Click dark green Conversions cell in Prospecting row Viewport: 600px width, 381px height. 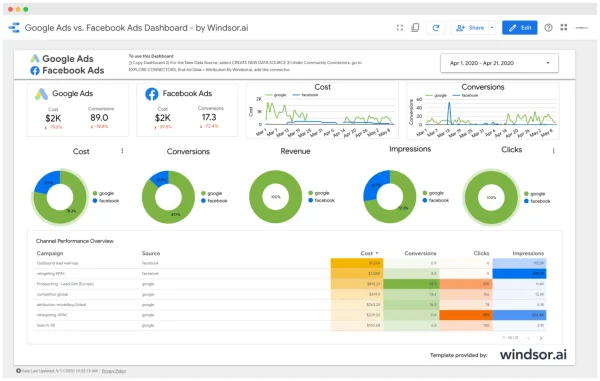click(411, 284)
